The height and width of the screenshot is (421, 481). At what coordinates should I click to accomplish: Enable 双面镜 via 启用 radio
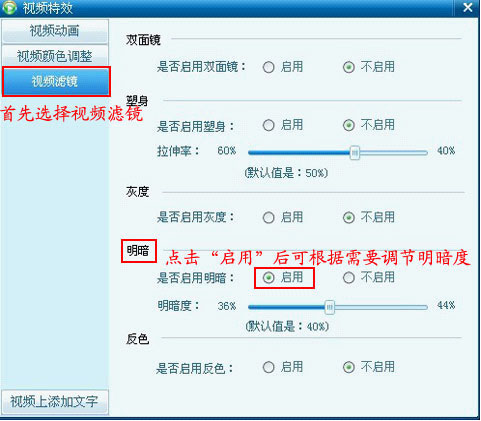coord(268,67)
